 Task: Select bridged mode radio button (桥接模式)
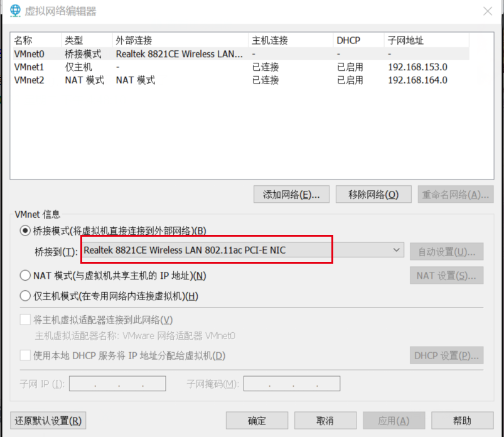point(25,230)
